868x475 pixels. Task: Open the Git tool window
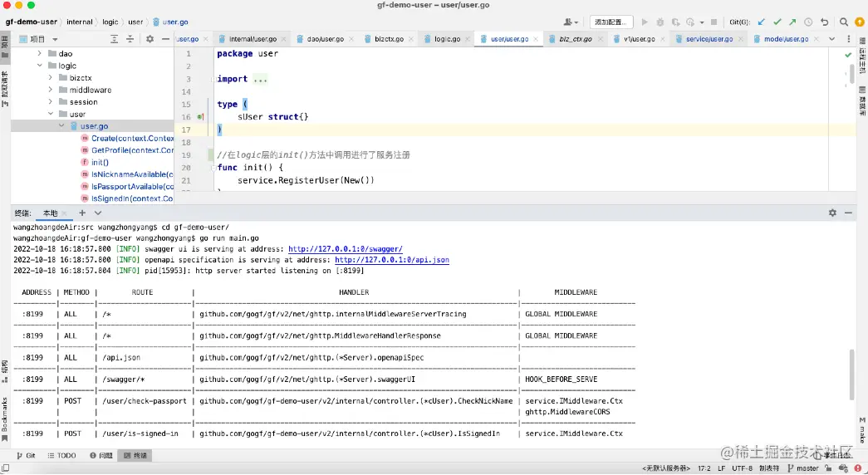pyautogui.click(x=26, y=456)
